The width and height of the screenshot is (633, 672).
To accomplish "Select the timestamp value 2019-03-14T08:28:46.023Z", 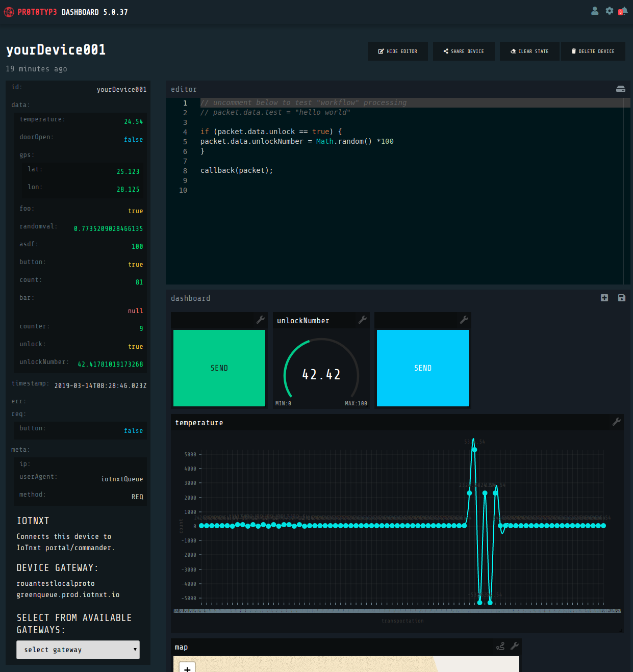I will [x=100, y=385].
